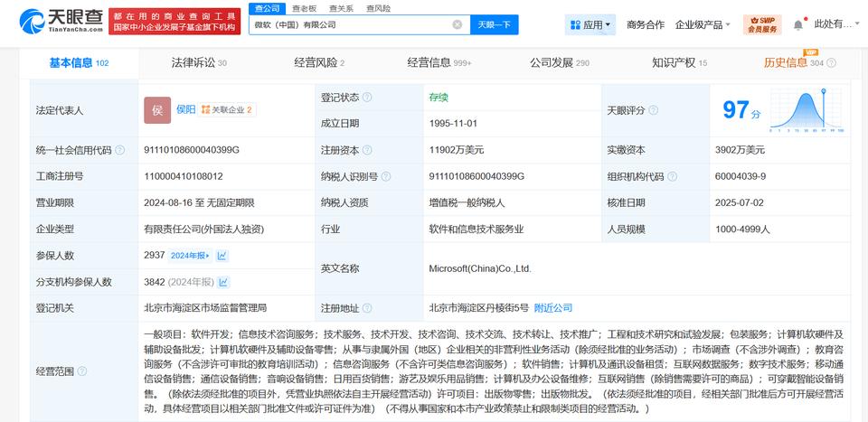Switch to the 基本信息 tab

coord(80,63)
